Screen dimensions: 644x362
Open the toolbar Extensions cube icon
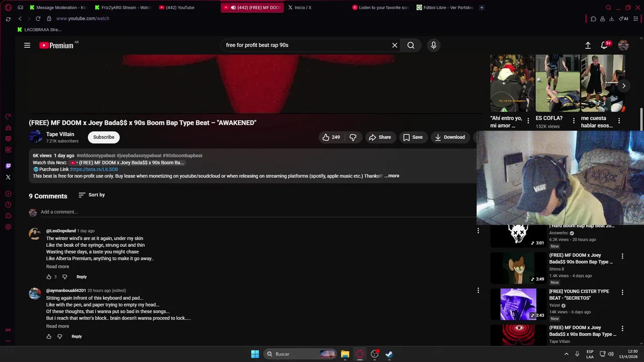593,19
